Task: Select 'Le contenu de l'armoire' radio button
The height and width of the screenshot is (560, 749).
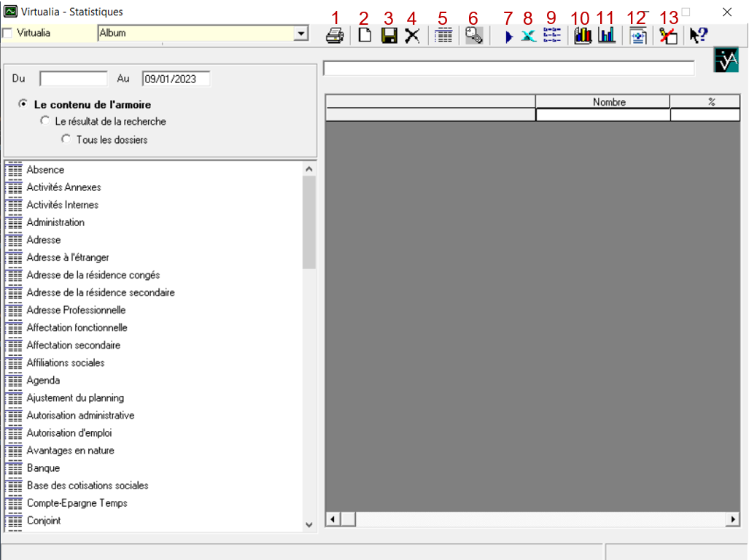Action: coord(23,104)
